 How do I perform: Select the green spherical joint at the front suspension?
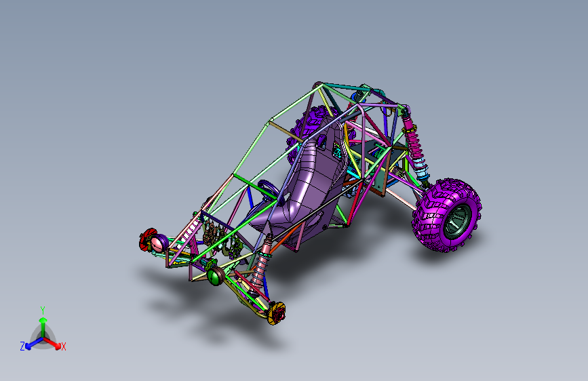(x=215, y=277)
